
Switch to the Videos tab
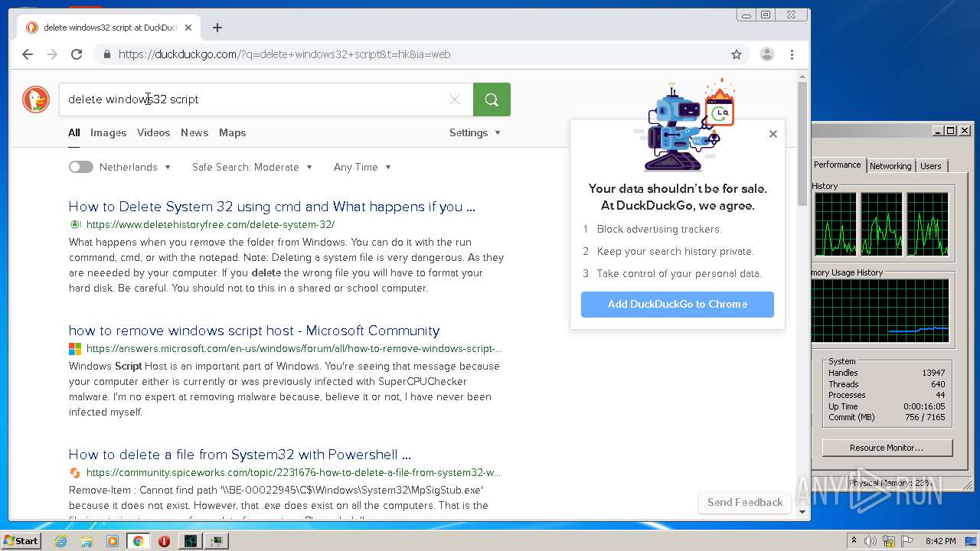[153, 132]
